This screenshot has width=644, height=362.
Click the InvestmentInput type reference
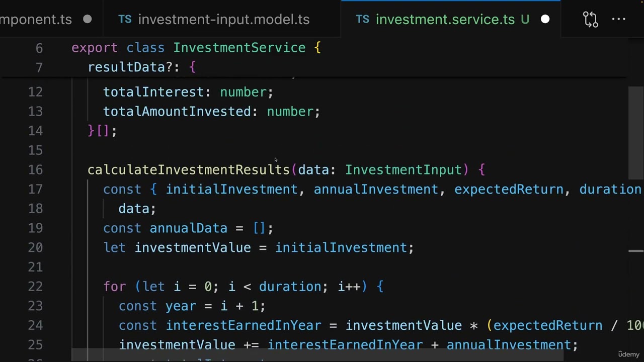(x=404, y=169)
